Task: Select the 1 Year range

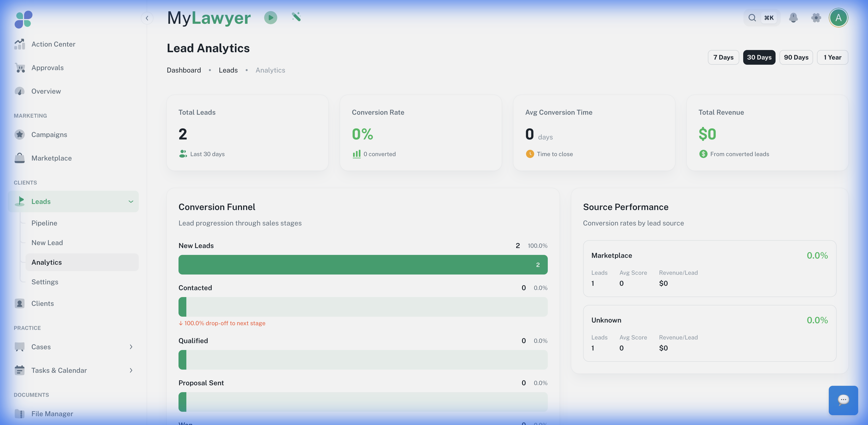Action: pos(832,57)
